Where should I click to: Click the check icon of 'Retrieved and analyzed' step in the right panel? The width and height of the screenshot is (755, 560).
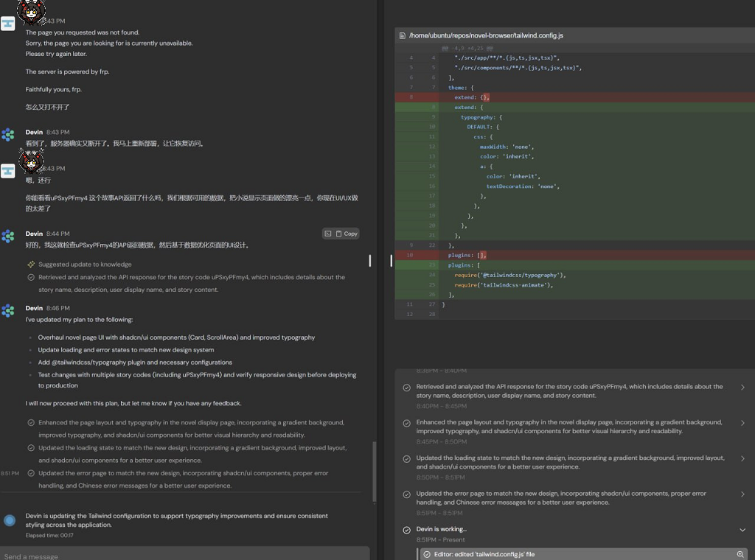point(406,388)
